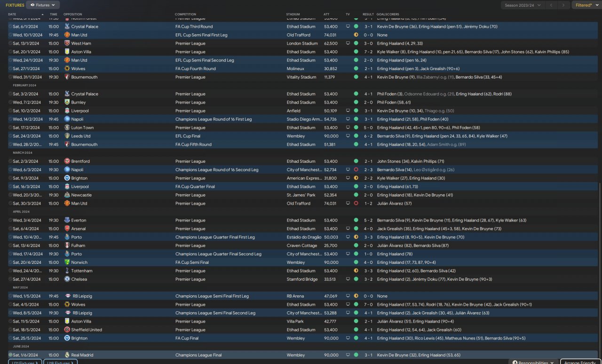Screen dimensions: 602x364
Task: Click the red loss indicator for Napoli 6/3/2024
Action: point(356,170)
